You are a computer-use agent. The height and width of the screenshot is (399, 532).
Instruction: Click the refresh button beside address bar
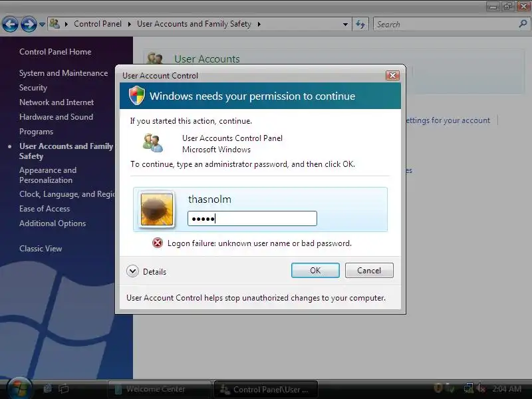[x=360, y=24]
